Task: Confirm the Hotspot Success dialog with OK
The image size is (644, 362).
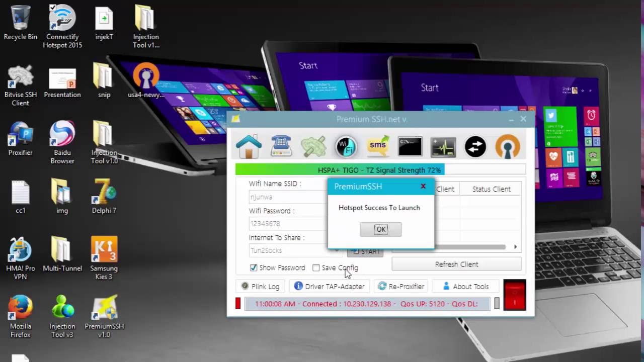Action: pyautogui.click(x=381, y=229)
